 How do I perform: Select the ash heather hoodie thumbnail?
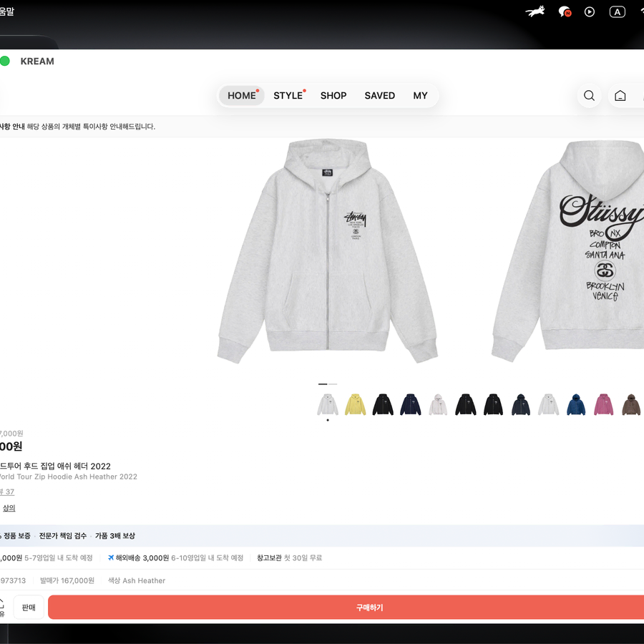click(x=327, y=404)
